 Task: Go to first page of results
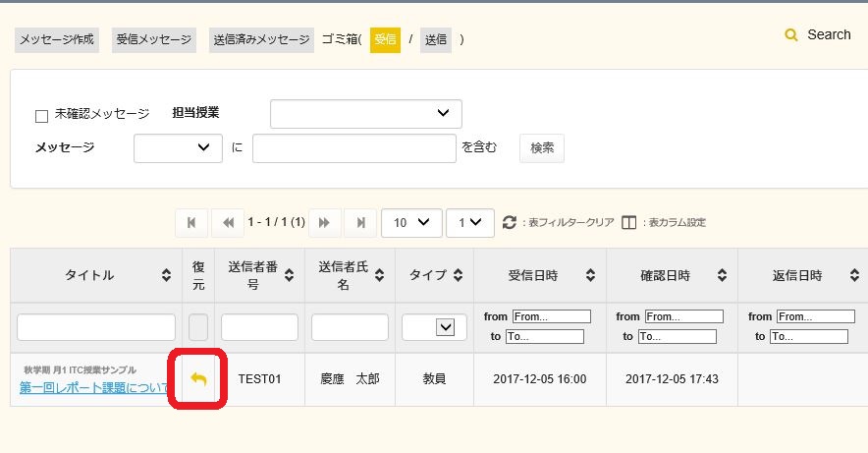point(190,223)
